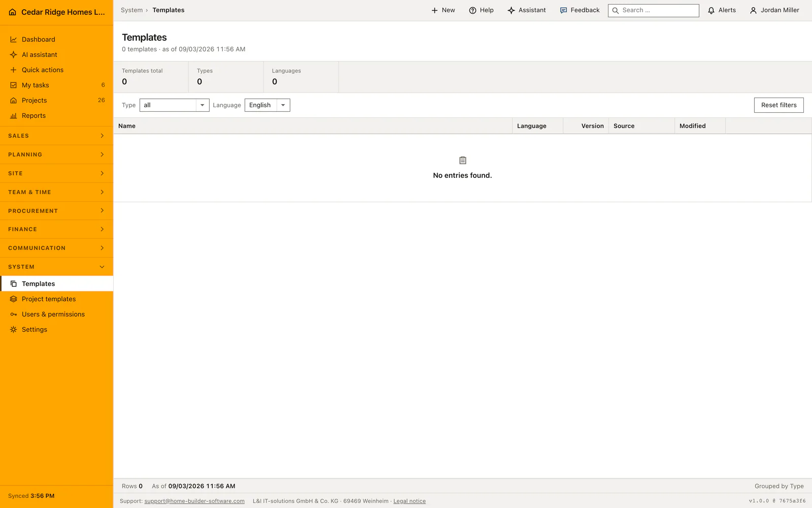This screenshot has height=508, width=812.
Task: Expand the Finance section
Action: pos(56,229)
